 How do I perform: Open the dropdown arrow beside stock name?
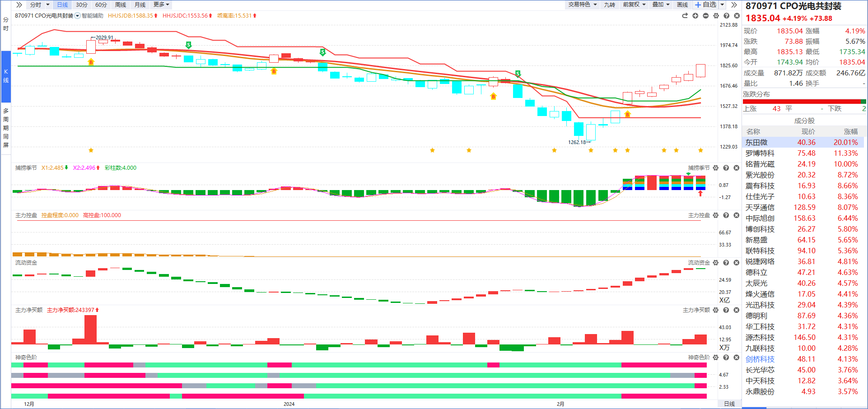coord(78,16)
